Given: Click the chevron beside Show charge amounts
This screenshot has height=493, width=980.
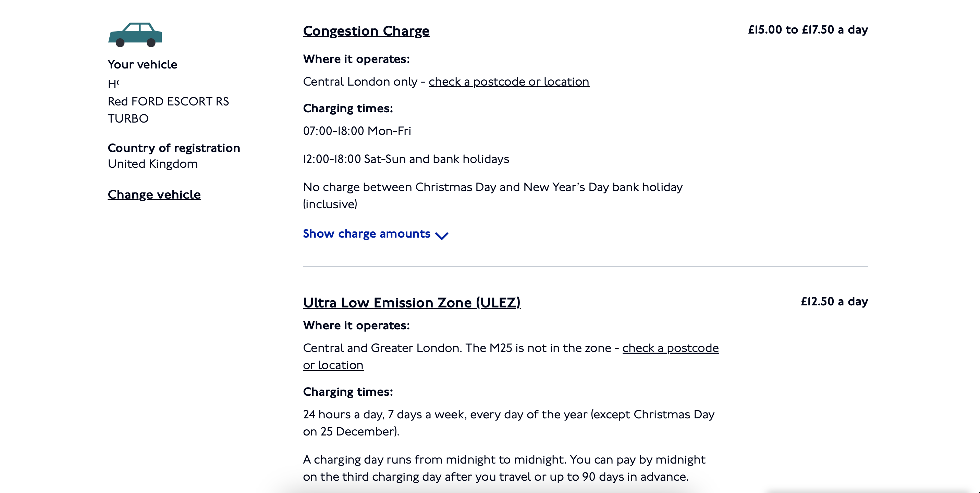Looking at the screenshot, I should 441,236.
